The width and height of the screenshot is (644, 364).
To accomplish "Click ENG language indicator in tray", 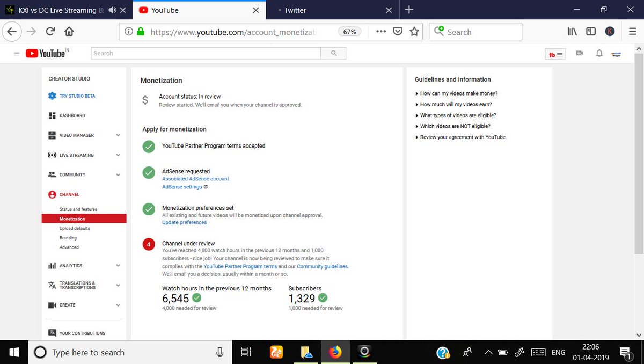I will click(x=558, y=352).
